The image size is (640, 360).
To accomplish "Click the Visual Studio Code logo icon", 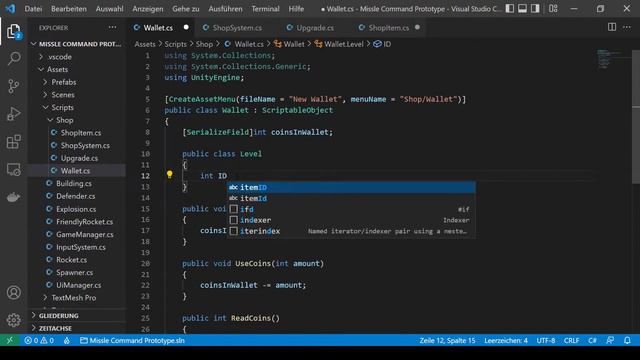I will 10,8.
